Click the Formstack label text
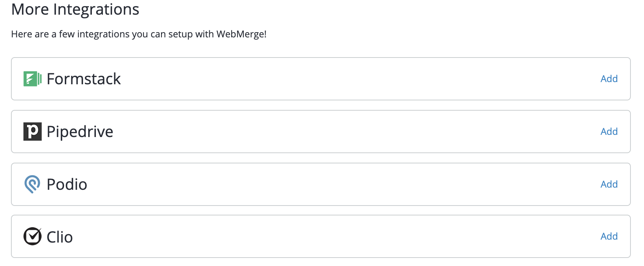The height and width of the screenshot is (266, 644). 83,78
